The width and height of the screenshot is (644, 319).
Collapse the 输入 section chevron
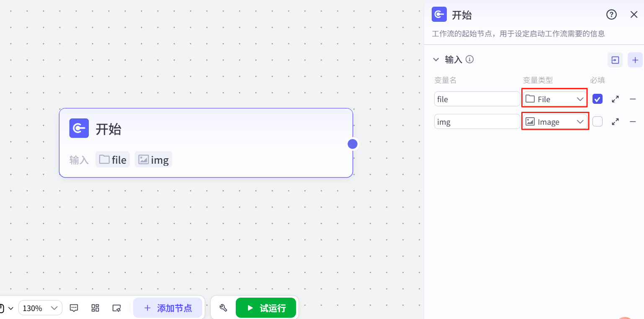436,59
